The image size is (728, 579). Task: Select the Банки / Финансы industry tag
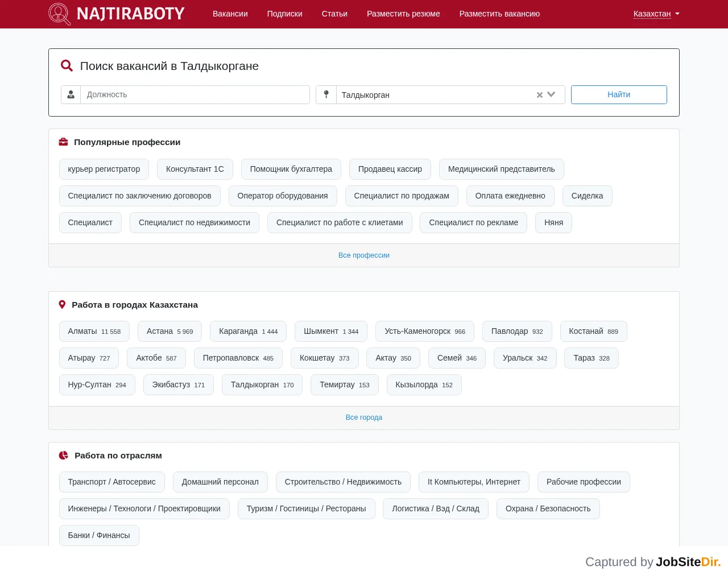[x=99, y=535]
